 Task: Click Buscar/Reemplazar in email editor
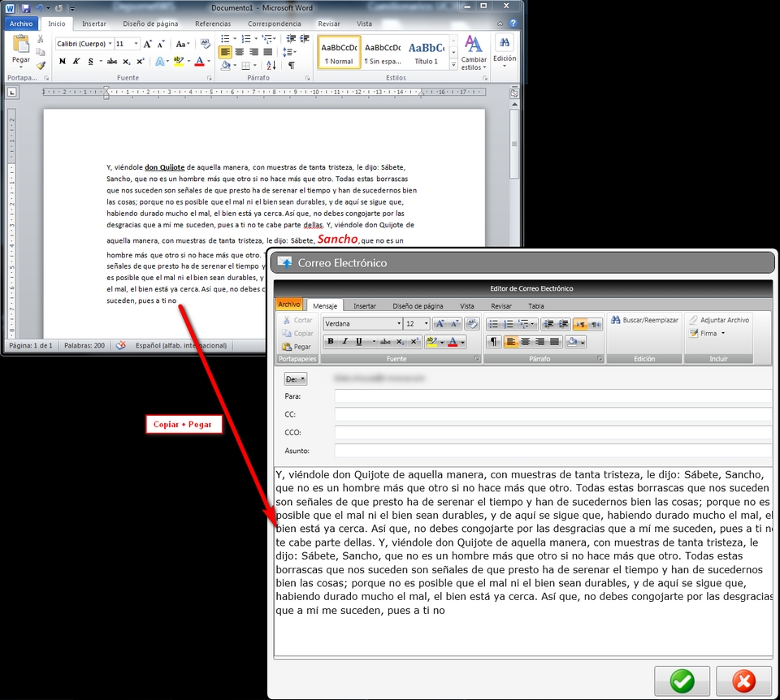pyautogui.click(x=644, y=320)
